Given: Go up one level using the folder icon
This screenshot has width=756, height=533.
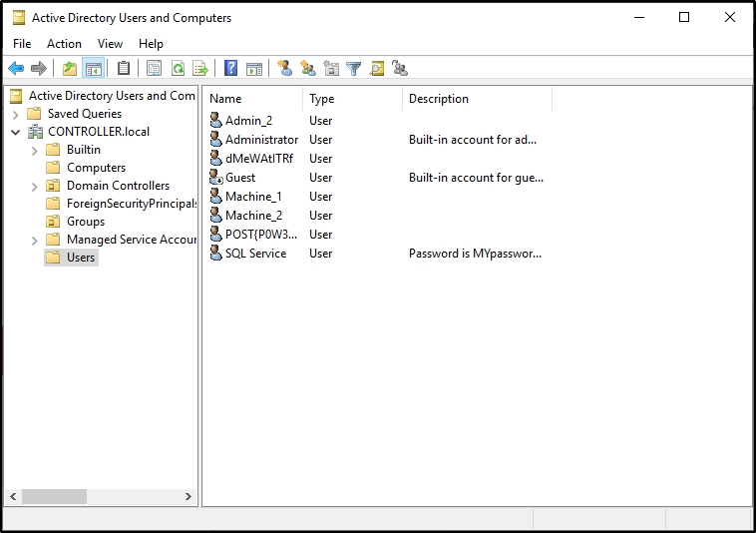Looking at the screenshot, I should (69, 69).
